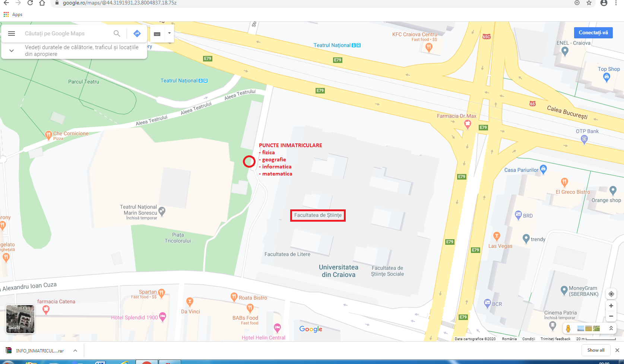Click the keyboard input tools icon

(157, 34)
